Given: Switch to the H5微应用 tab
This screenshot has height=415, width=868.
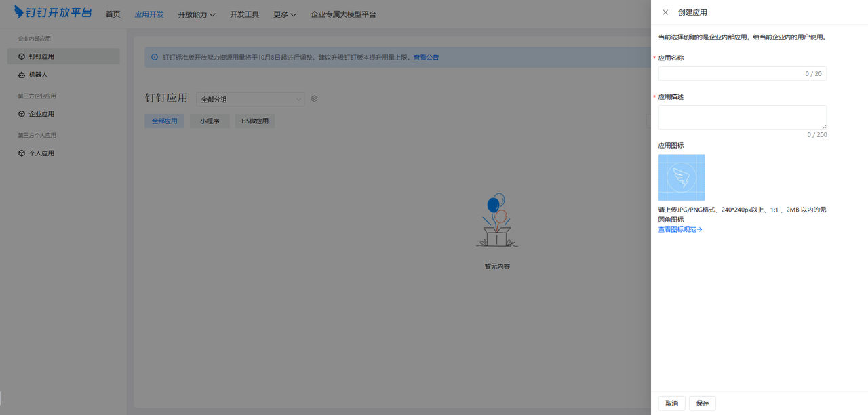Looking at the screenshot, I should pos(255,121).
